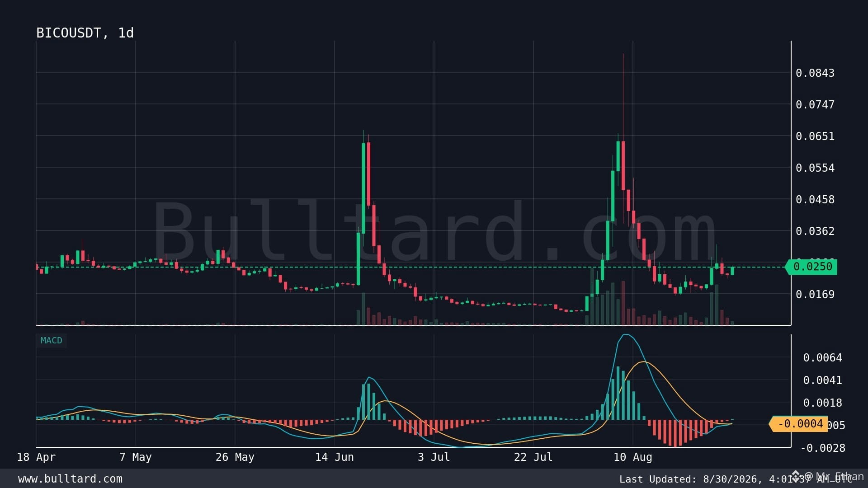Click the BICOUSDT, 1d chart title

pyautogui.click(x=85, y=33)
